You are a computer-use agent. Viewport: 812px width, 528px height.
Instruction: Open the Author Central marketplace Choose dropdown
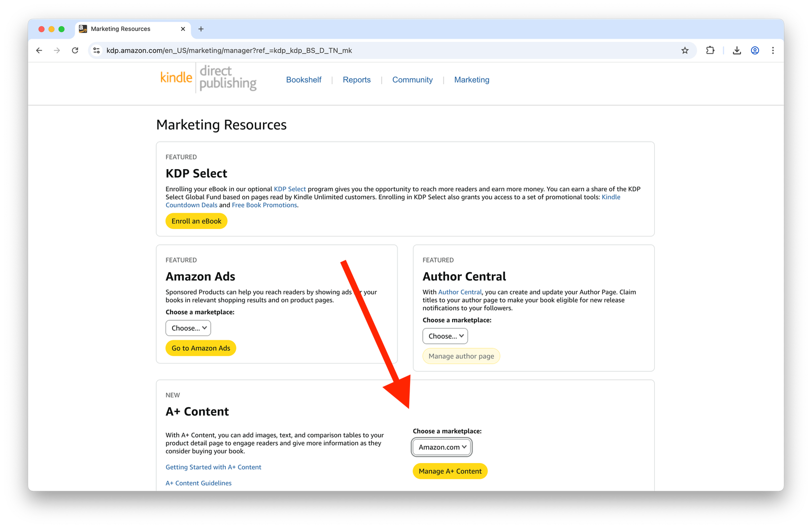point(445,336)
